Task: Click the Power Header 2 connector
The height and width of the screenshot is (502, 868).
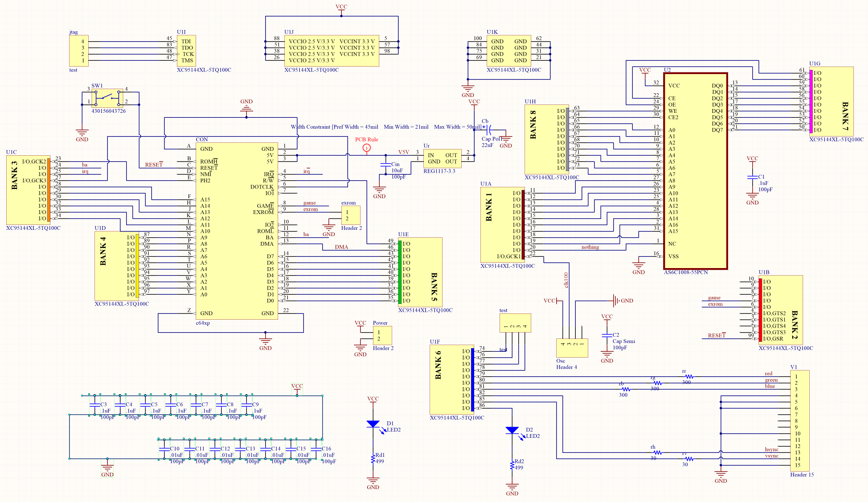Action: pyautogui.click(x=382, y=335)
